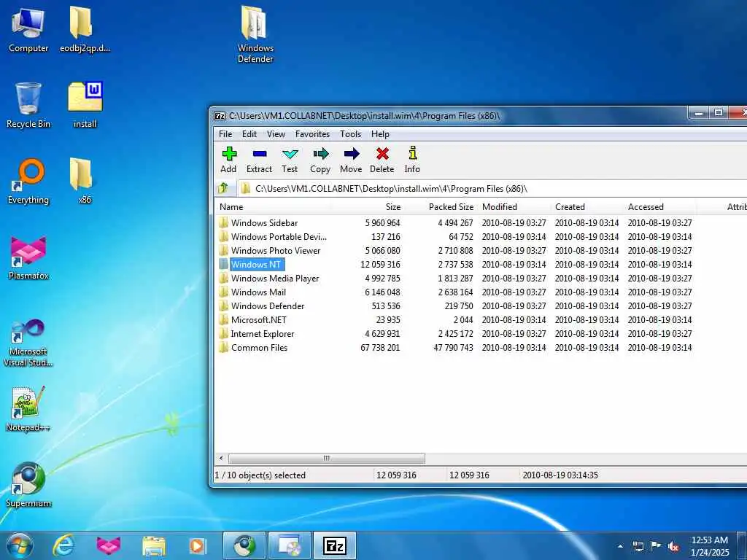Click the Copy toolbar icon
The image size is (747, 560).
tap(320, 160)
